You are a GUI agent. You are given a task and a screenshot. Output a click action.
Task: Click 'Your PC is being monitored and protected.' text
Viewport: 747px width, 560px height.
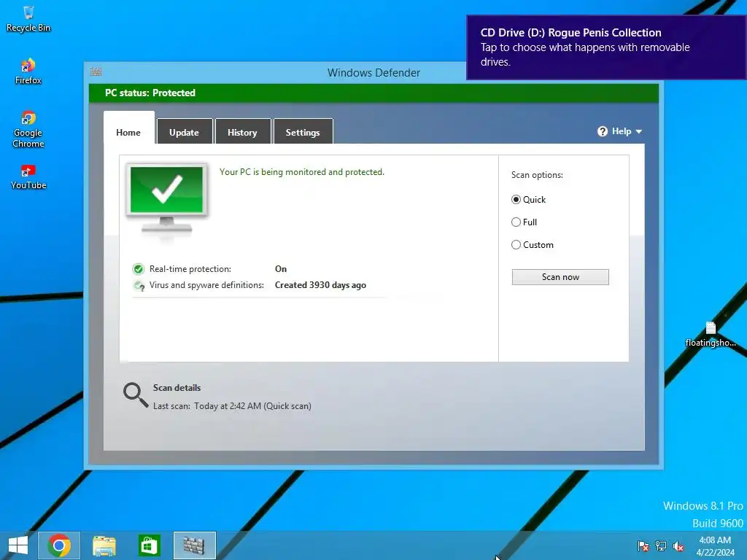pyautogui.click(x=301, y=172)
